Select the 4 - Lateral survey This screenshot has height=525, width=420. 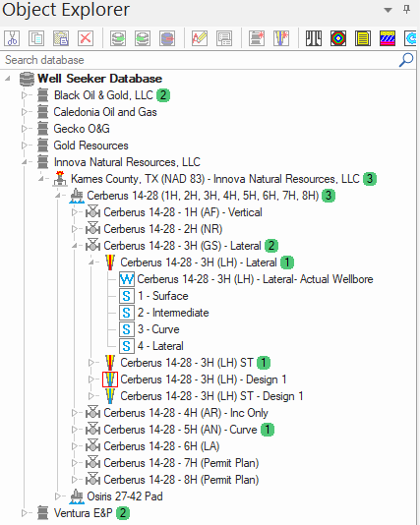(x=160, y=346)
